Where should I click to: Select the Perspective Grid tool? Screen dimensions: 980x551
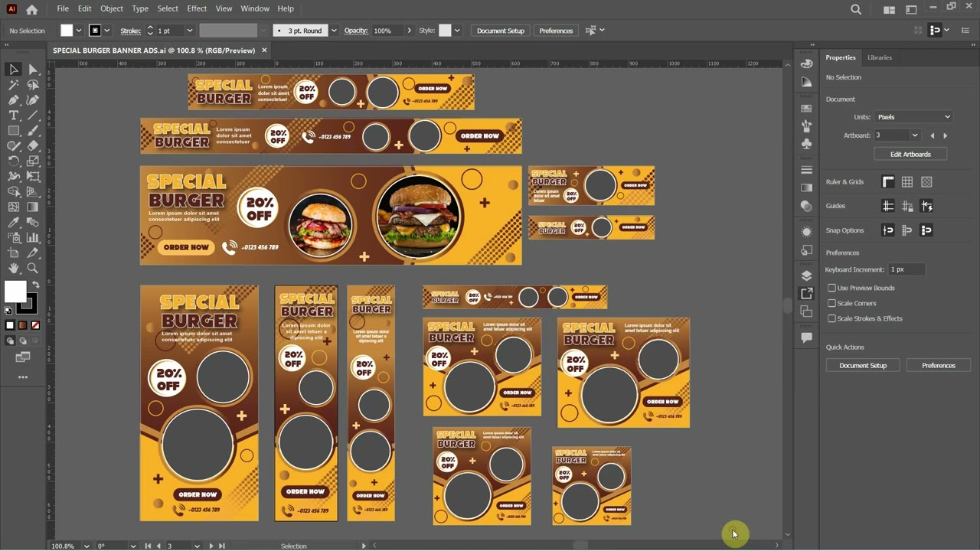33,191
